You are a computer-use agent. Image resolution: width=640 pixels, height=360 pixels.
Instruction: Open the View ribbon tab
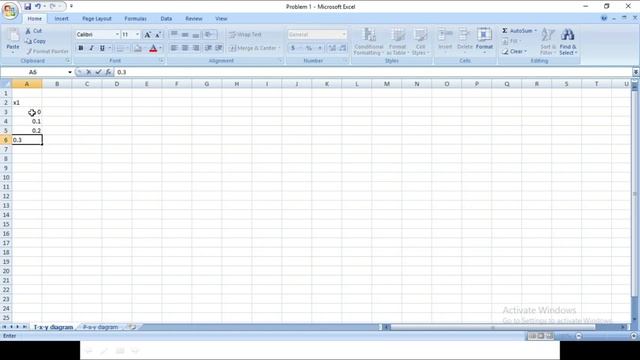pos(221,19)
